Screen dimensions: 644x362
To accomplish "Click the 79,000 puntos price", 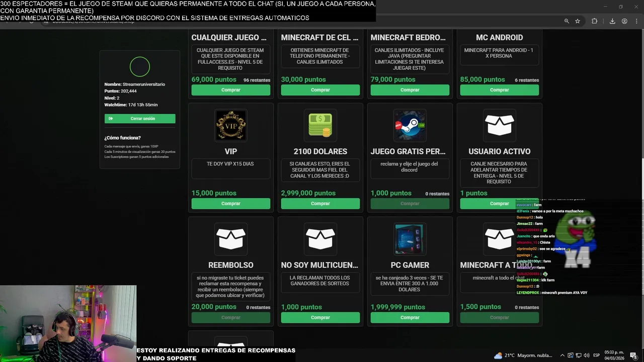I will click(393, 79).
